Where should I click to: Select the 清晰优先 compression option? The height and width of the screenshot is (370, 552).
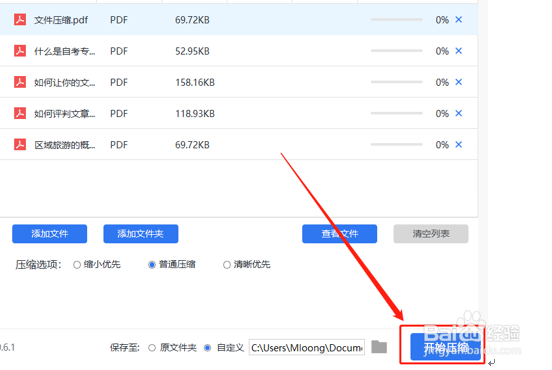click(227, 265)
